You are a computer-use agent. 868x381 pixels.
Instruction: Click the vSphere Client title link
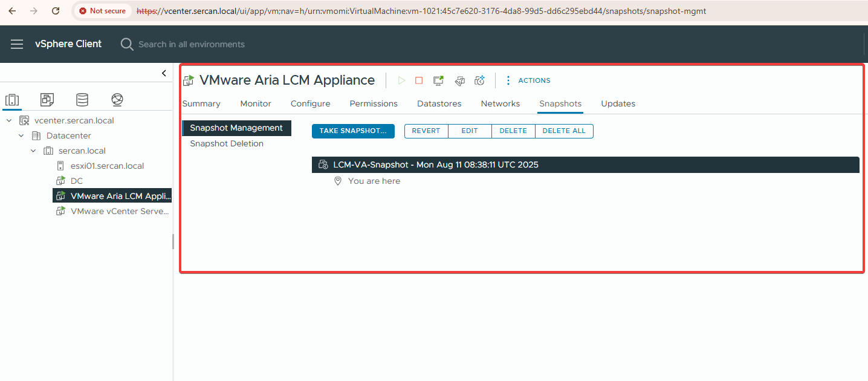click(x=68, y=44)
